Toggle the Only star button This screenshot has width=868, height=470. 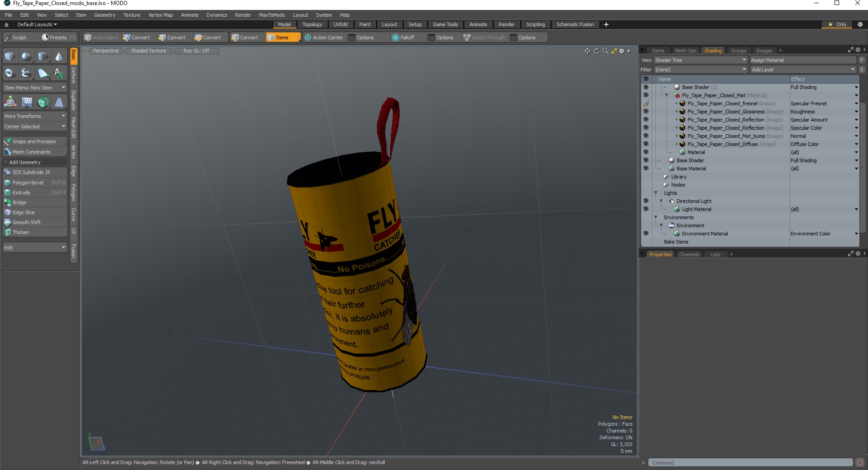pos(837,24)
